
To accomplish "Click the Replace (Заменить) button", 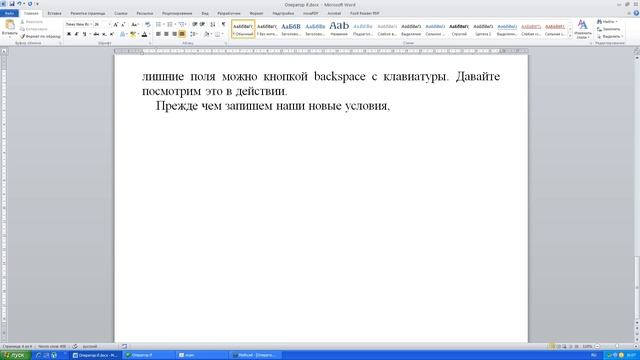I will coord(609,29).
